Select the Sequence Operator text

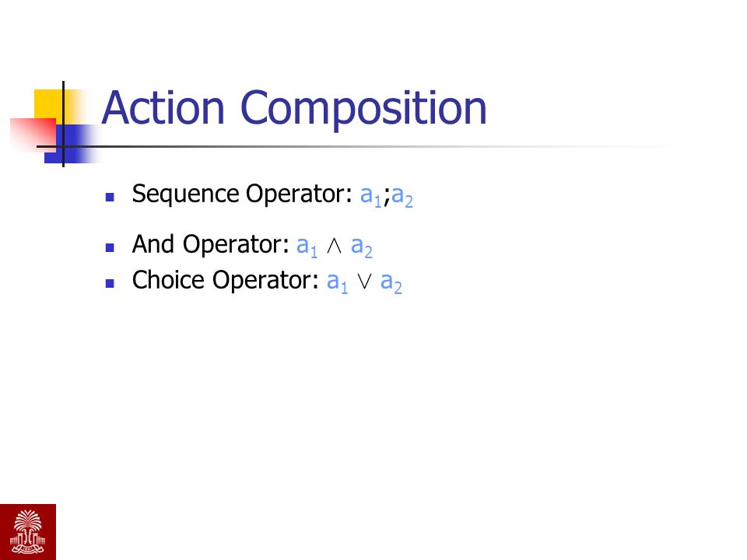pyautogui.click(x=242, y=194)
